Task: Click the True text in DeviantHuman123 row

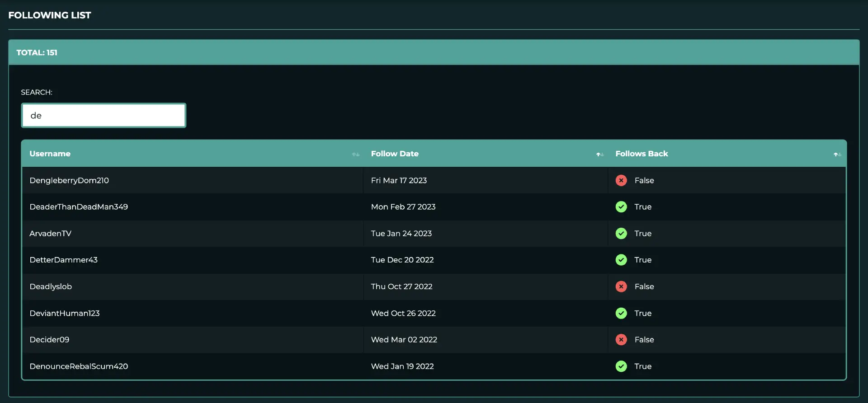Action: pos(643,313)
